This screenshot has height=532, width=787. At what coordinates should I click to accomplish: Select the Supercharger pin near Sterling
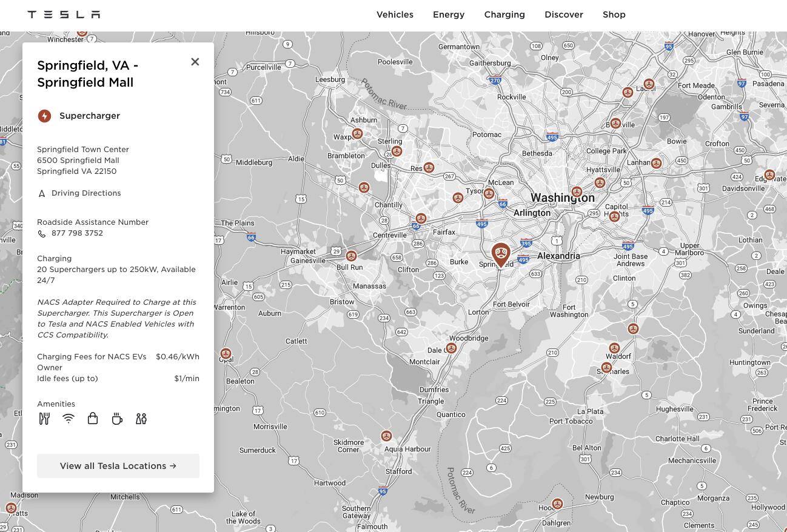(x=397, y=151)
